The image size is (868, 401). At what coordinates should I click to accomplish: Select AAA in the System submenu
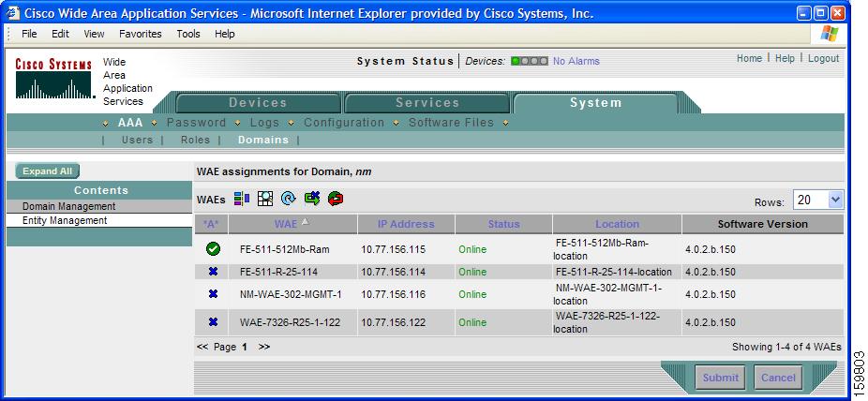point(130,123)
